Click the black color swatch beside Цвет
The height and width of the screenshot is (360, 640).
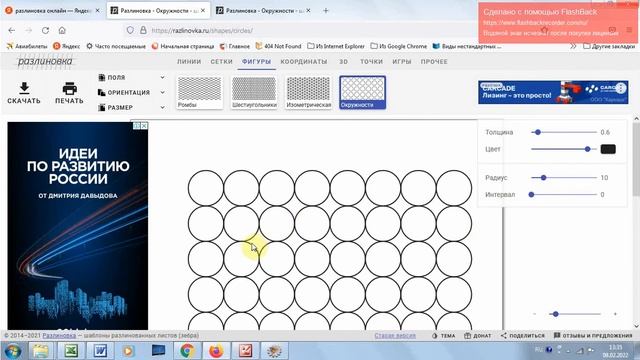point(608,149)
